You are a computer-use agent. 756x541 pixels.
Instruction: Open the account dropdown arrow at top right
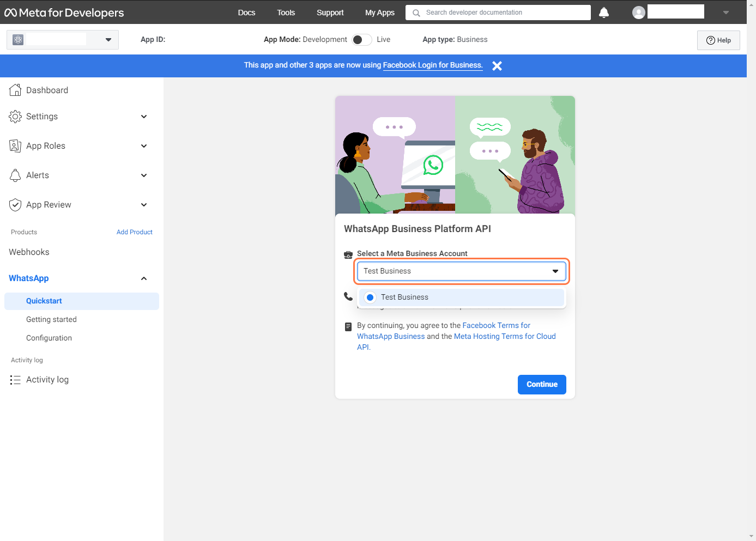click(x=726, y=13)
